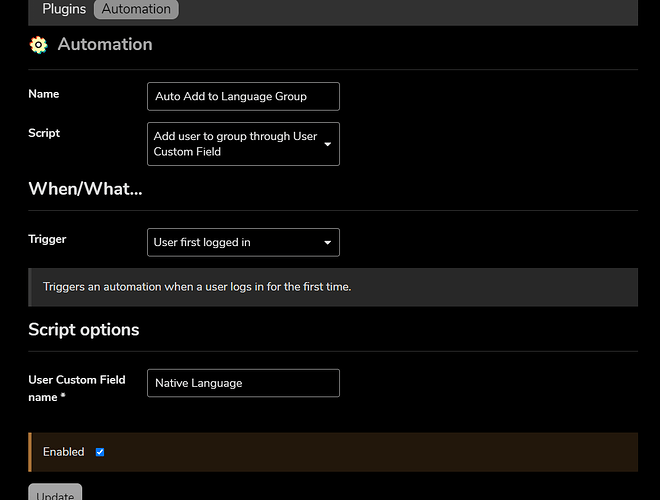Click the 'Name' label
The height and width of the screenshot is (500, 660).
(44, 94)
